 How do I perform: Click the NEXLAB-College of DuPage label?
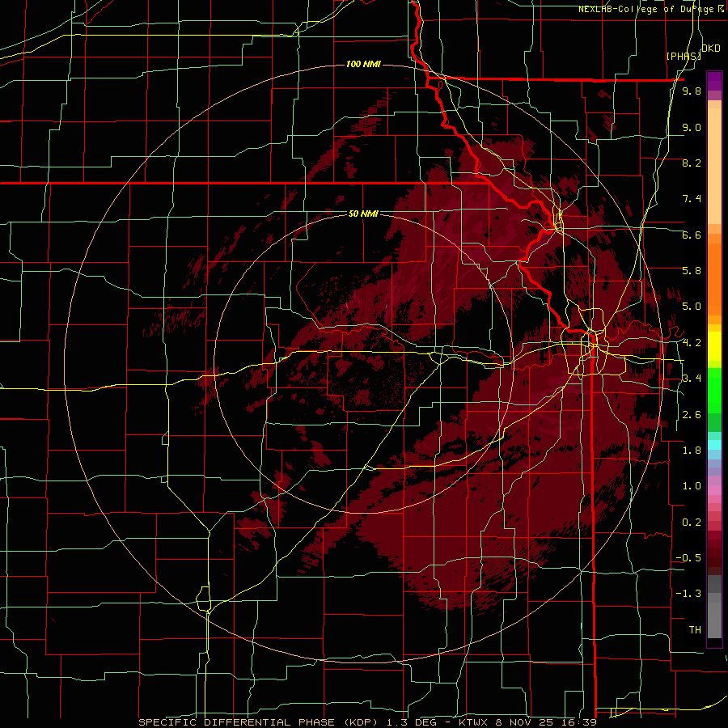pos(651,9)
